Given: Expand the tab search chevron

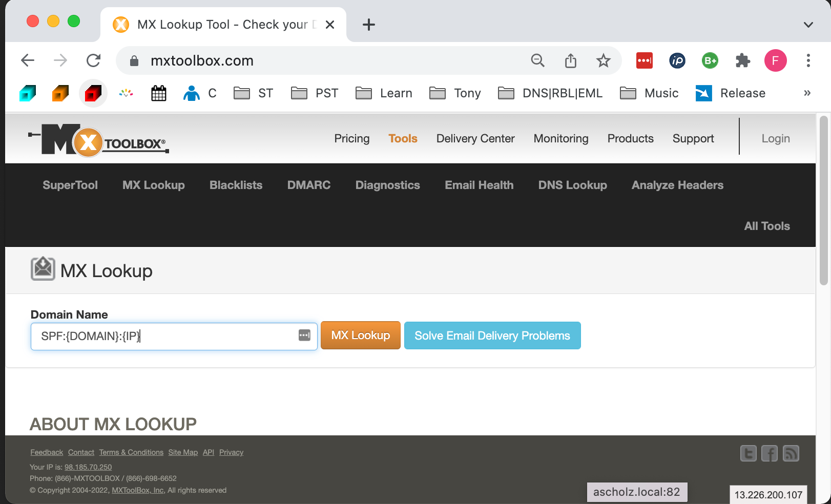Looking at the screenshot, I should [x=808, y=25].
